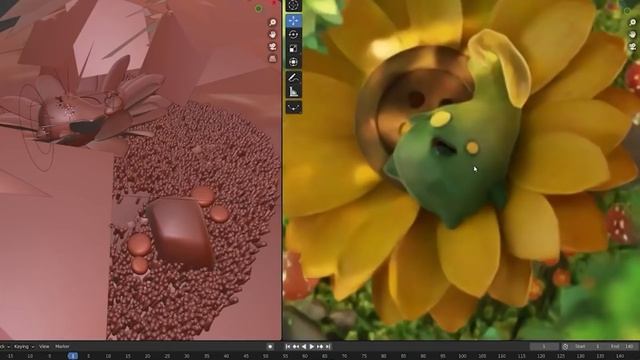Click the zoom magnifier in the left viewport
640x360 pixels.
[x=273, y=22]
